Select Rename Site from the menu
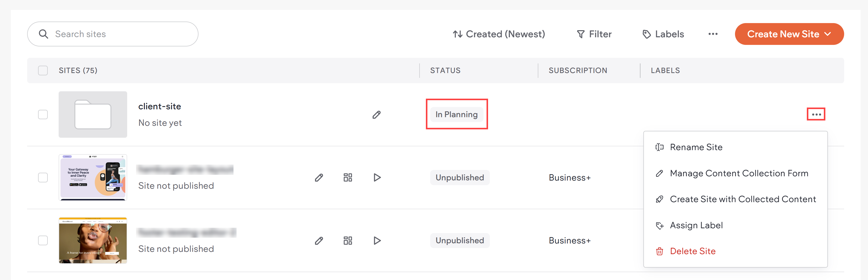The width and height of the screenshot is (868, 280). (x=696, y=147)
